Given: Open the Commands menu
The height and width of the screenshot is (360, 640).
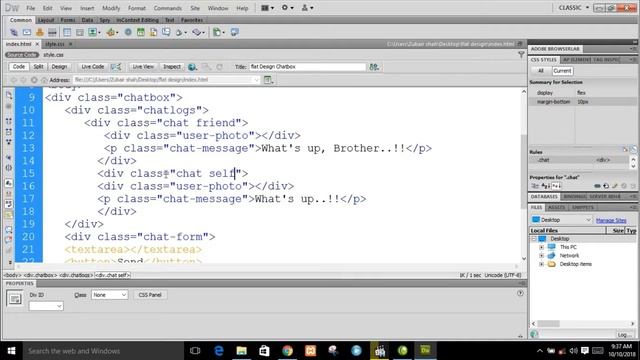Looking at the screenshot, I should pos(167,8).
